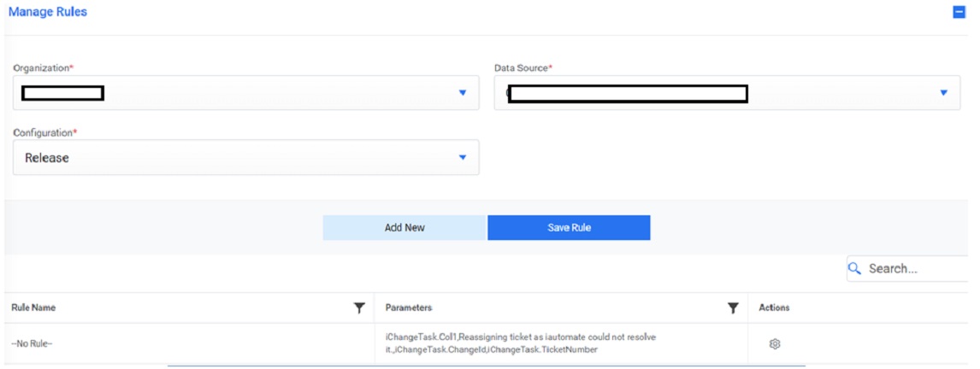The height and width of the screenshot is (369, 980).
Task: Click the gear icon in Actions column
Action: [775, 343]
